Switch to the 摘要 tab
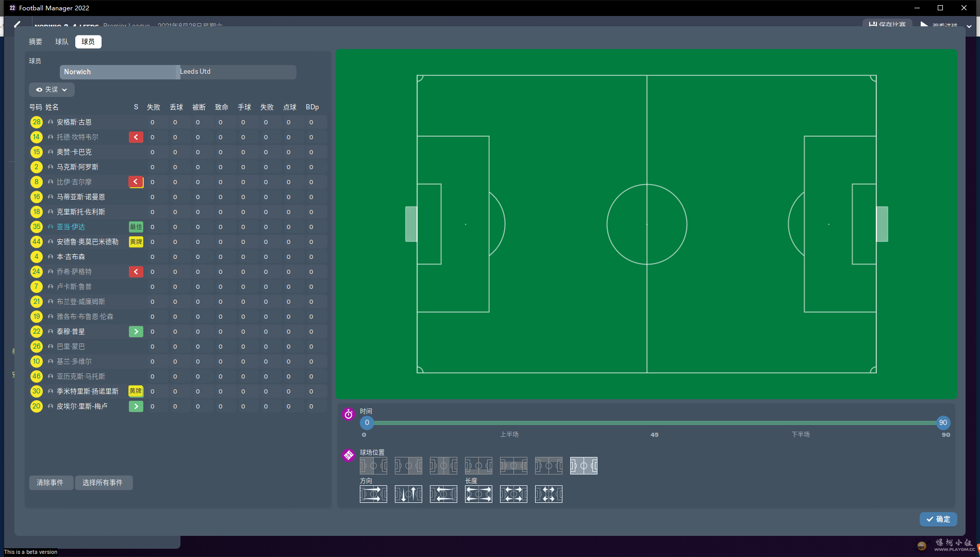This screenshot has width=980, height=557. point(36,42)
